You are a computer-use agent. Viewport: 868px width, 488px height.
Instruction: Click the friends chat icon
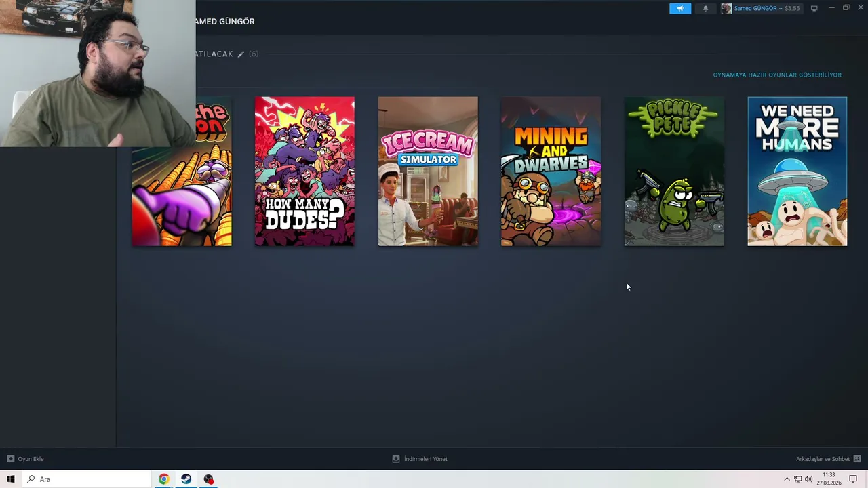pos(857,459)
